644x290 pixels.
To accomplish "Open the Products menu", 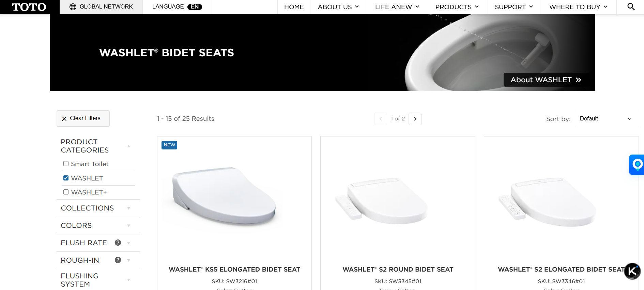I will point(457,7).
